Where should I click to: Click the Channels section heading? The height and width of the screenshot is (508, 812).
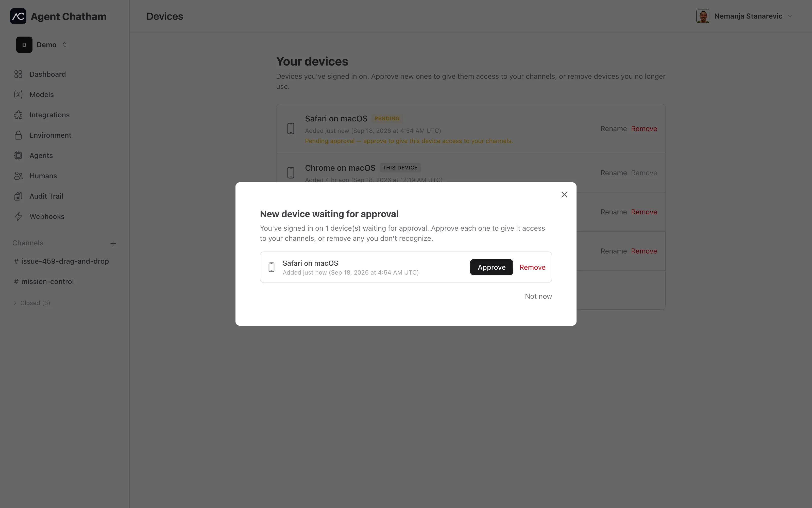[28, 243]
